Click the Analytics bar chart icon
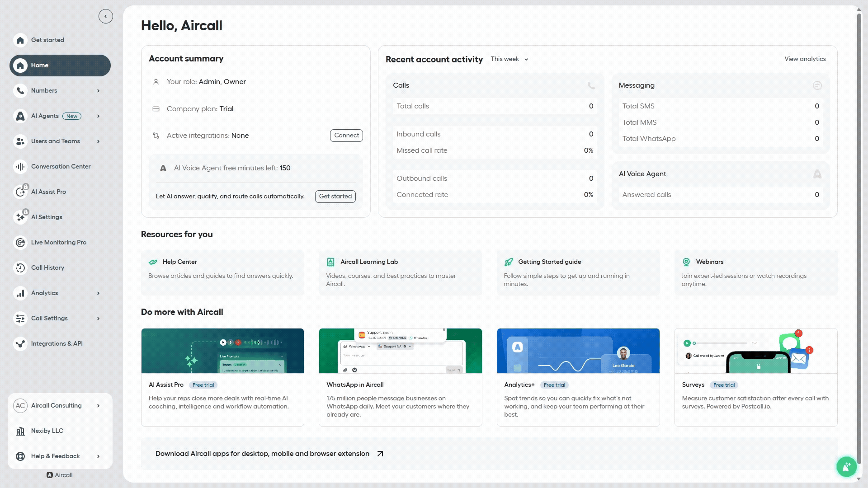This screenshot has width=868, height=488. coord(20,293)
